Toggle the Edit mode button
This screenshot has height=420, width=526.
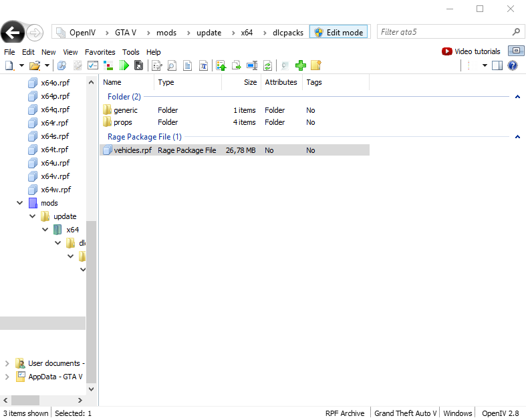[338, 32]
